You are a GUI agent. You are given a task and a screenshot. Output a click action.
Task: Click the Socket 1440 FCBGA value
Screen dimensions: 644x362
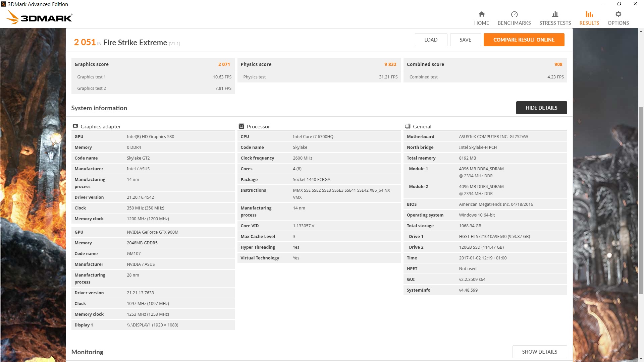point(311,179)
